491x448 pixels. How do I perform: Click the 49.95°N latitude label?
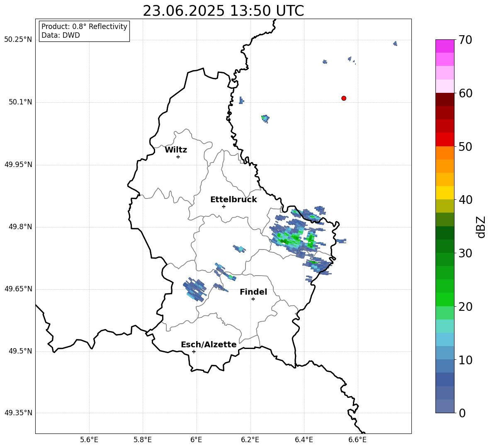point(18,164)
